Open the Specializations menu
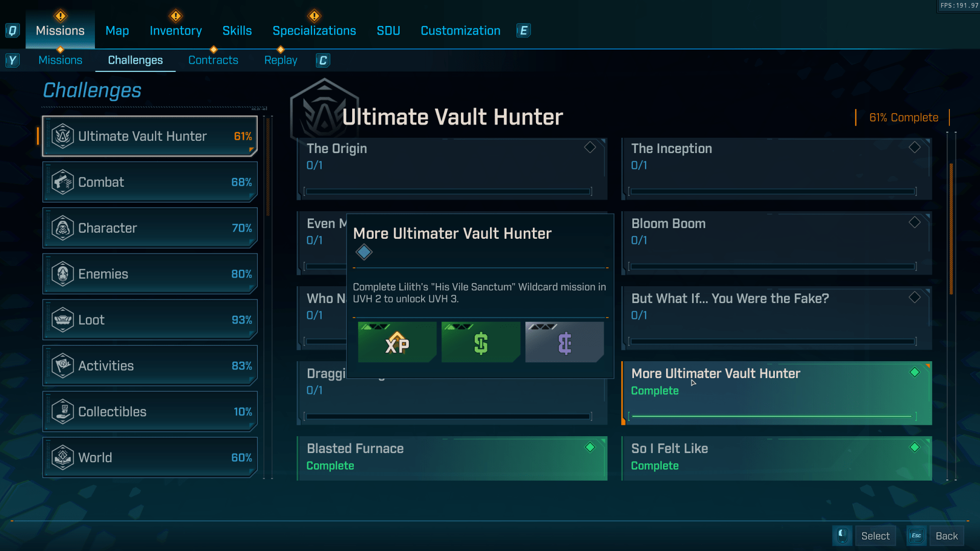The height and width of the screenshot is (551, 980). point(314,31)
